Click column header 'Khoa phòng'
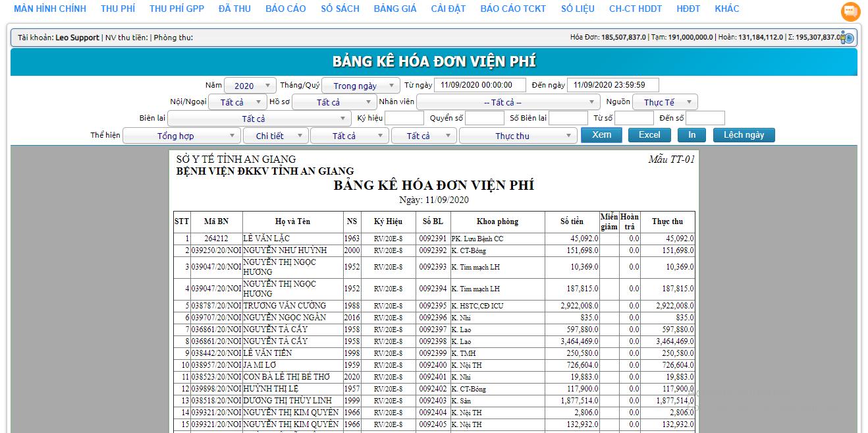Screen dimensions: 868x433 point(497,221)
